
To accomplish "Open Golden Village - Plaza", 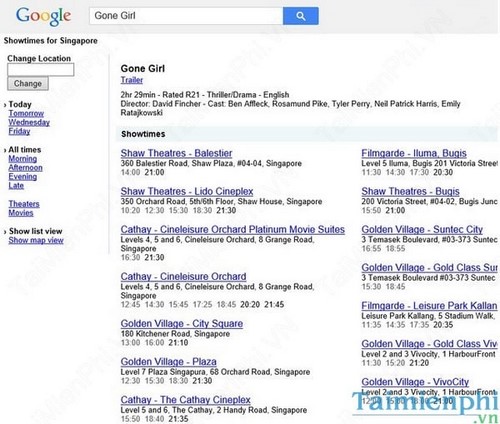I will coord(169,361).
